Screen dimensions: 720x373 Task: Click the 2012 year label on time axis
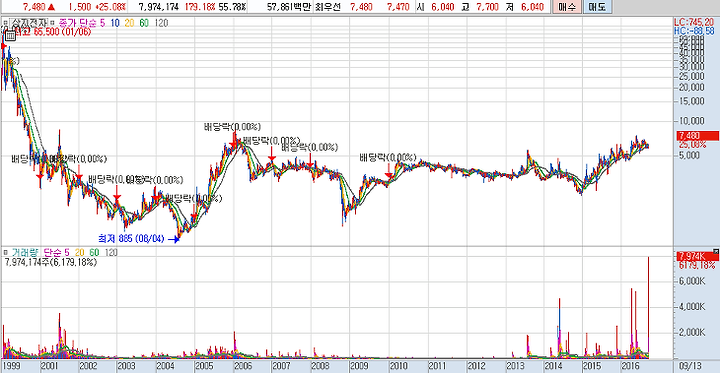(x=477, y=366)
